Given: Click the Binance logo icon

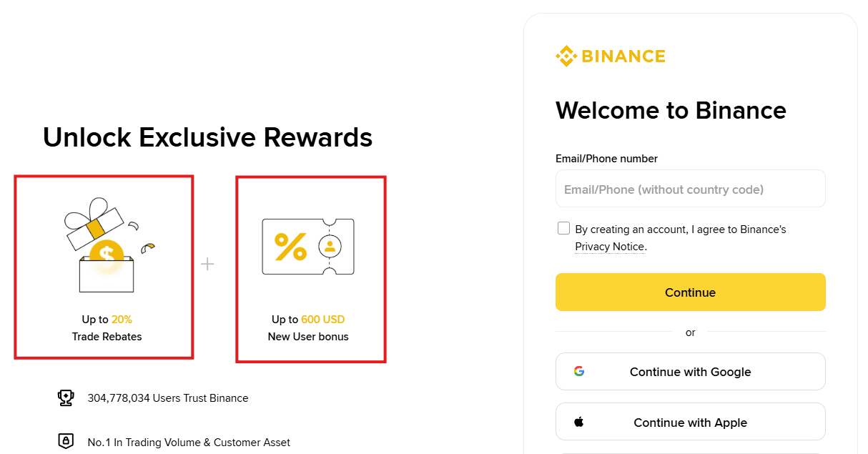Looking at the screenshot, I should click(565, 54).
